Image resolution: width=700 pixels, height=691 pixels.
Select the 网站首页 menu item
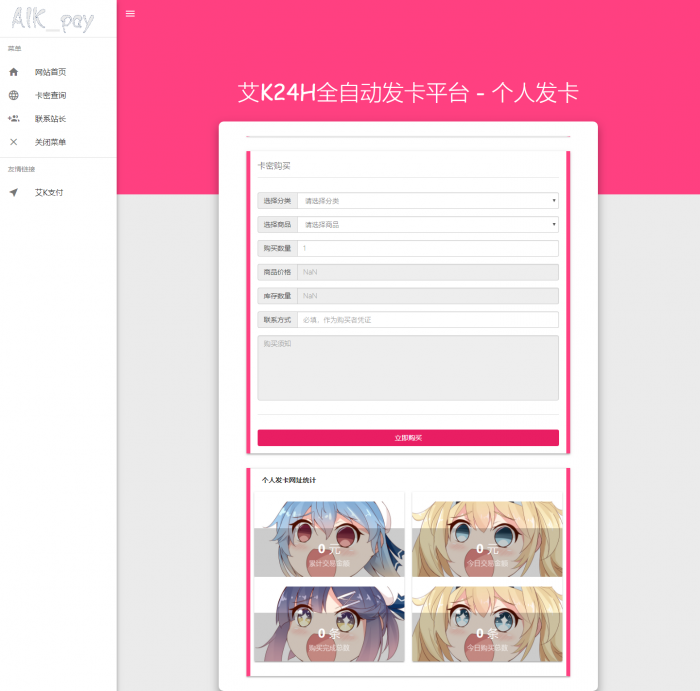pos(51,72)
